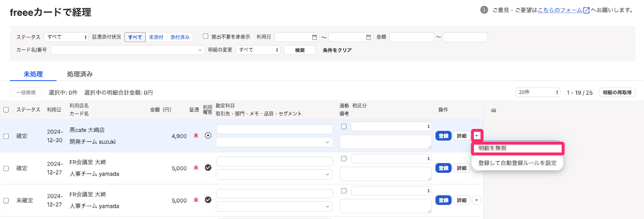Viewport: 644px width, 219px height.
Task: Click the 勘定科目 field in the 確定 FR会議室 row
Action: [274, 162]
